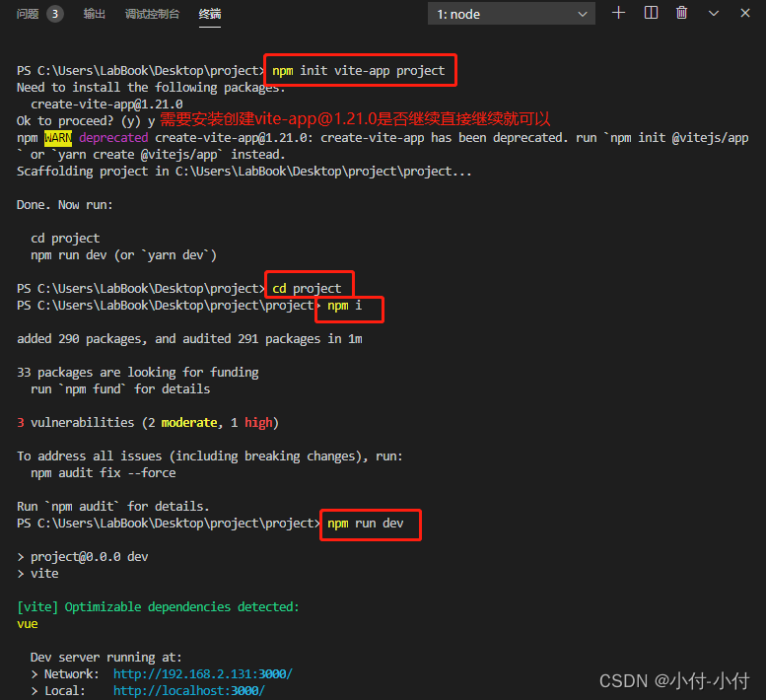Screen dimensions: 766x700
Task: Open the '1: node' terminal selector dropdown
Action: (x=511, y=14)
